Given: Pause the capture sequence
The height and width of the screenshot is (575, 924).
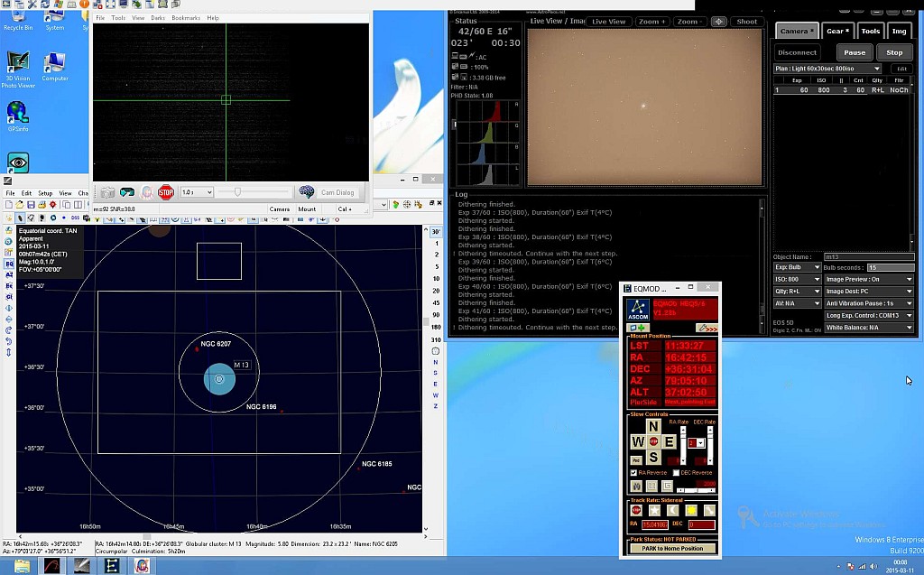Looking at the screenshot, I should pos(854,52).
